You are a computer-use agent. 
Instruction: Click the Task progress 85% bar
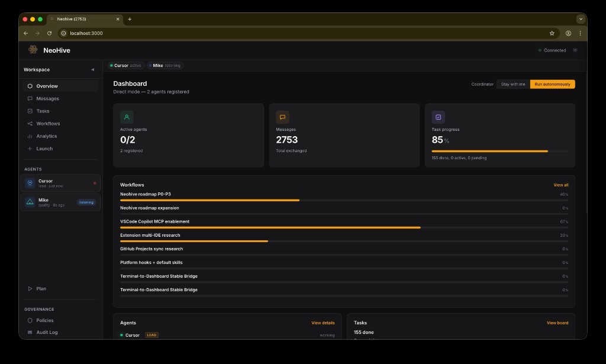pos(499,151)
